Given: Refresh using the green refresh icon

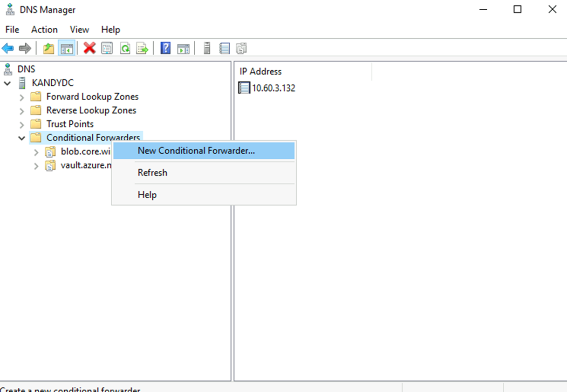Looking at the screenshot, I should pos(125,47).
